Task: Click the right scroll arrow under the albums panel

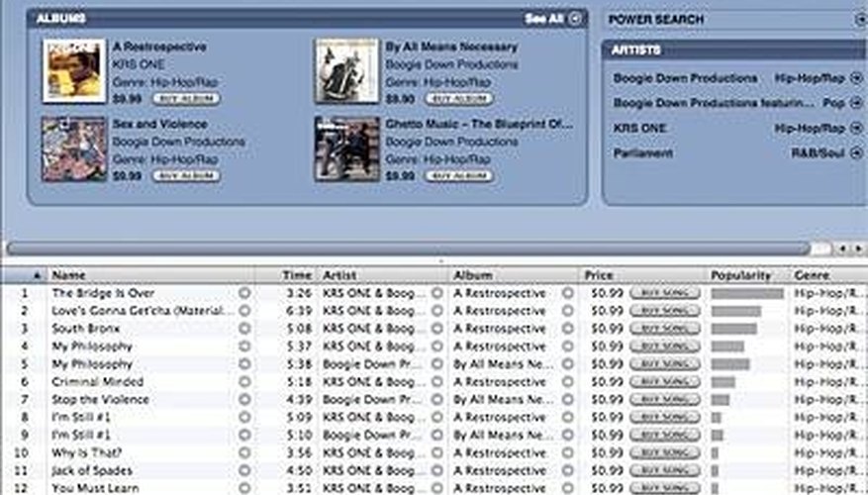Action: pyautogui.click(x=858, y=249)
